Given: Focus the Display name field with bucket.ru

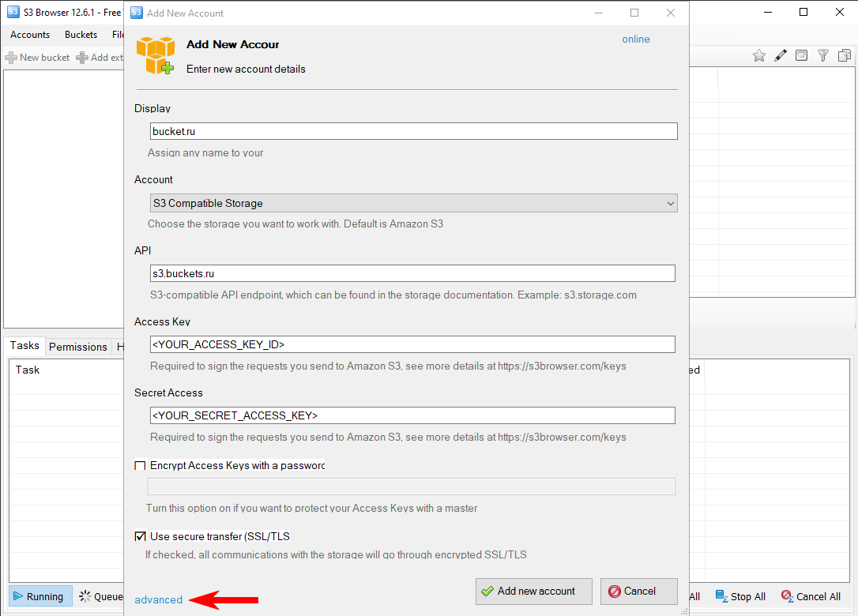Looking at the screenshot, I should pos(414,131).
